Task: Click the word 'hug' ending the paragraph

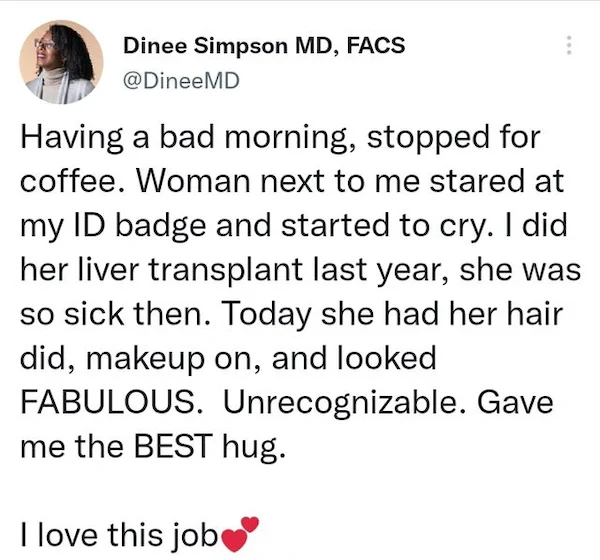Action: [x=254, y=447]
